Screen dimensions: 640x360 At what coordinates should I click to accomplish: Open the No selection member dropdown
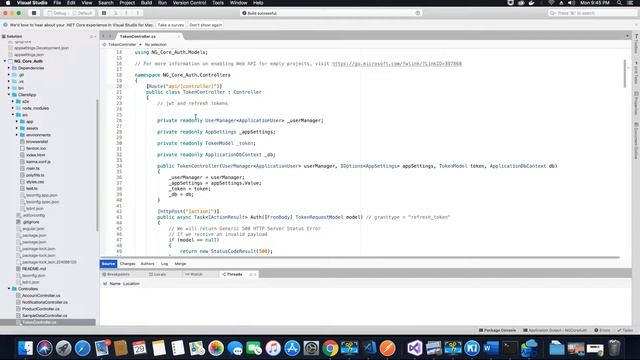pyautogui.click(x=156, y=44)
